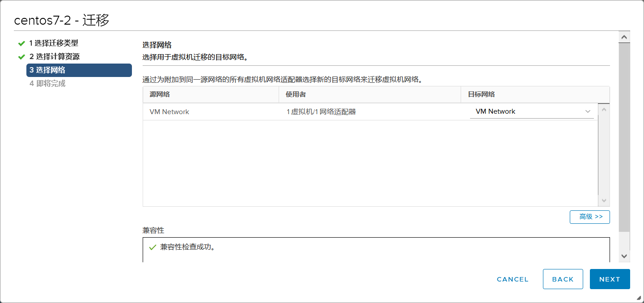Click the dialog scrollbar's down arrow
The image size is (644, 303).
coord(624,256)
